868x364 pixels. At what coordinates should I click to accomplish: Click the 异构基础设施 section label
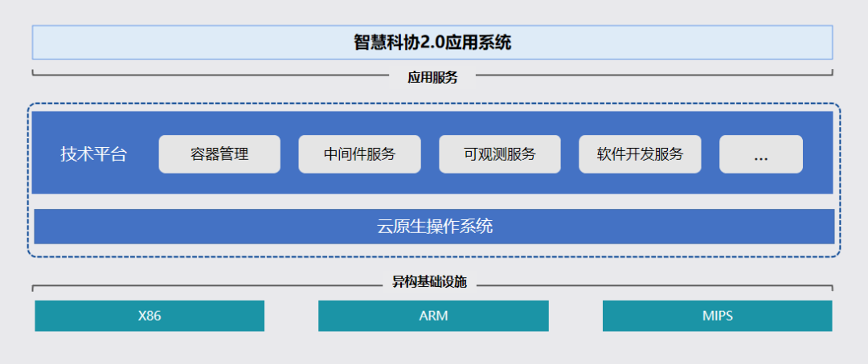tap(429, 282)
